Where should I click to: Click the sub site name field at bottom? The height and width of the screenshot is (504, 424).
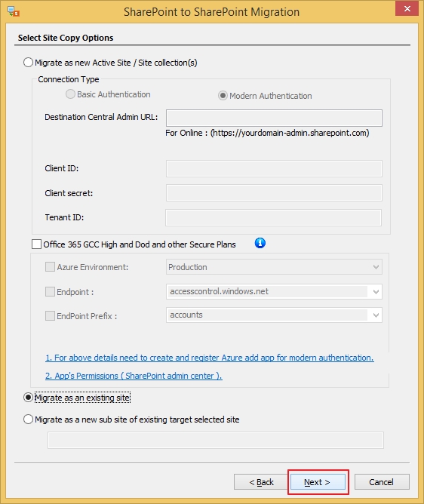click(x=216, y=440)
